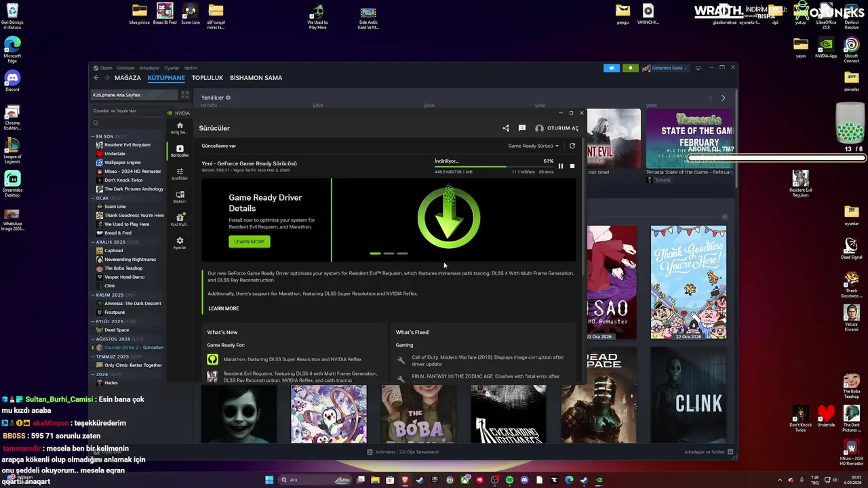The width and height of the screenshot is (868, 488).
Task: Open Steam announcements megaphone button
Action: coord(612,68)
